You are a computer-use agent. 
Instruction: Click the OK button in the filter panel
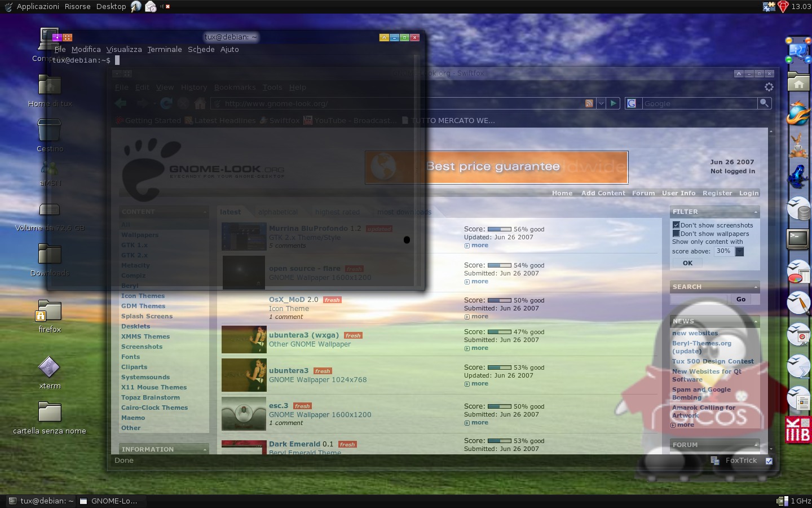[687, 263]
